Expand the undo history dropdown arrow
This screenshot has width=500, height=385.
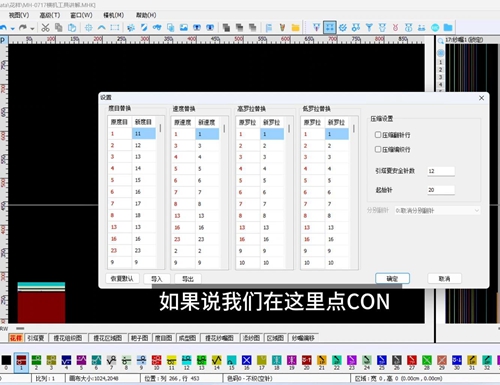tap(13, 29)
